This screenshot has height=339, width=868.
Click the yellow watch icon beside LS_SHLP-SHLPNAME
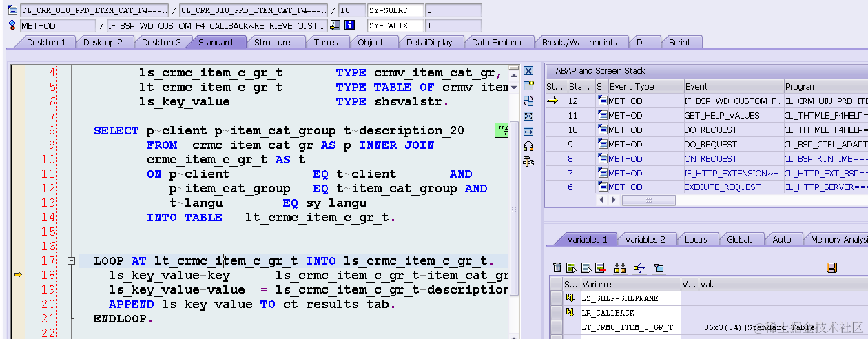(570, 298)
